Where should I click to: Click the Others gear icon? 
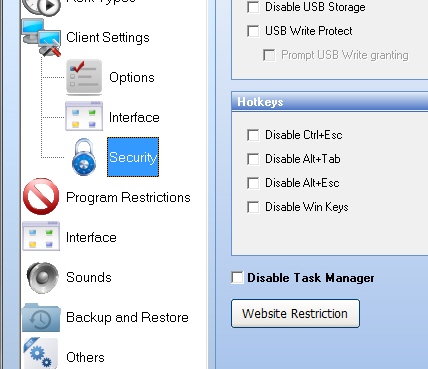click(x=41, y=354)
